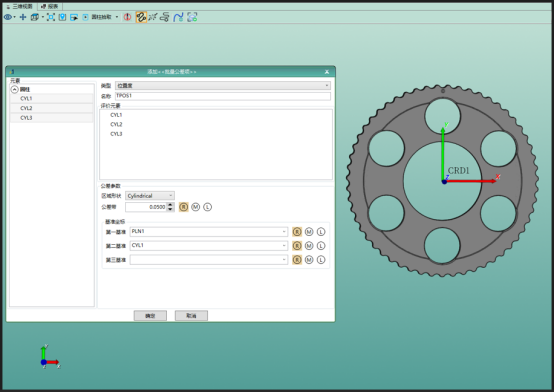Screen dimensions: 554x392
Task: Select L modifier for the third datum
Action: click(321, 260)
